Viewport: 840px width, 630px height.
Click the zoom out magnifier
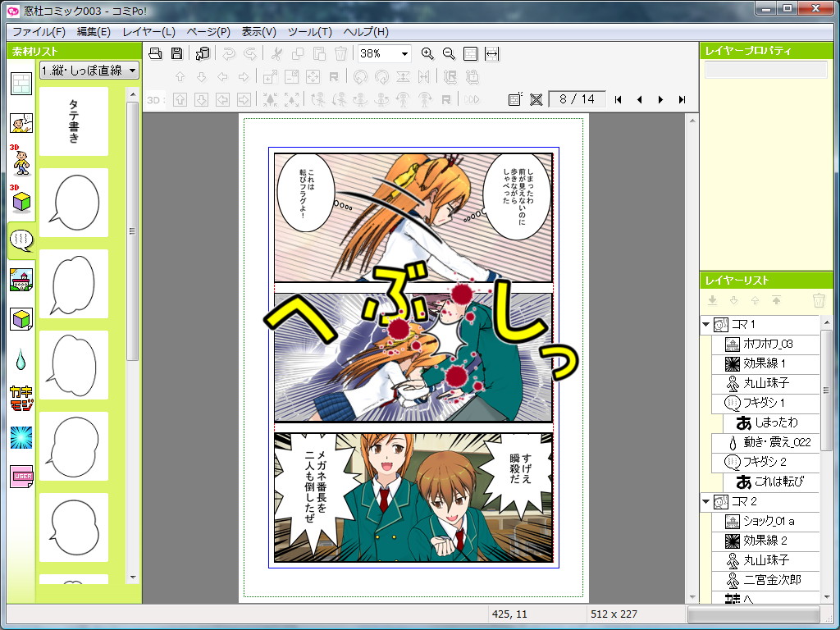pos(449,53)
